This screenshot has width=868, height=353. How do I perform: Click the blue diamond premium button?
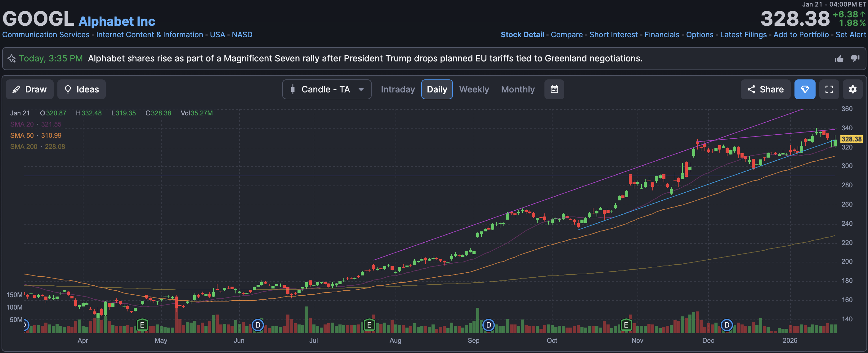[805, 89]
